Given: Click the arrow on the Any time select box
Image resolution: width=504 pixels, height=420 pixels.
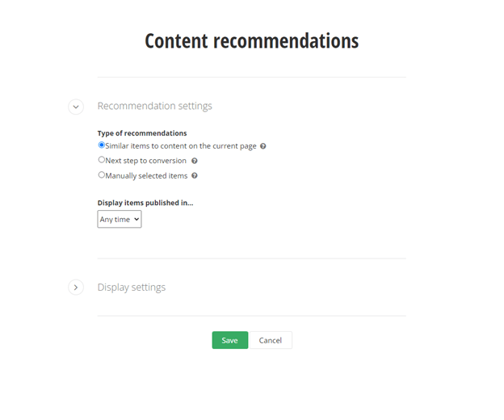Looking at the screenshot, I should (x=136, y=219).
